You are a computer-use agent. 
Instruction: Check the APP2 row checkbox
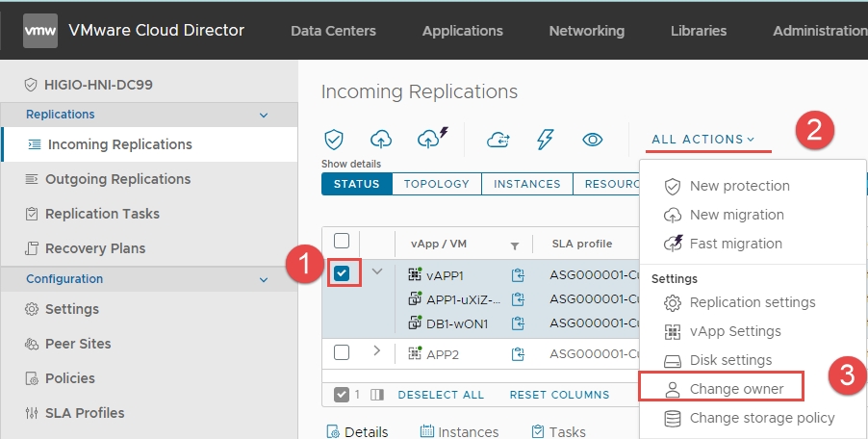342,352
